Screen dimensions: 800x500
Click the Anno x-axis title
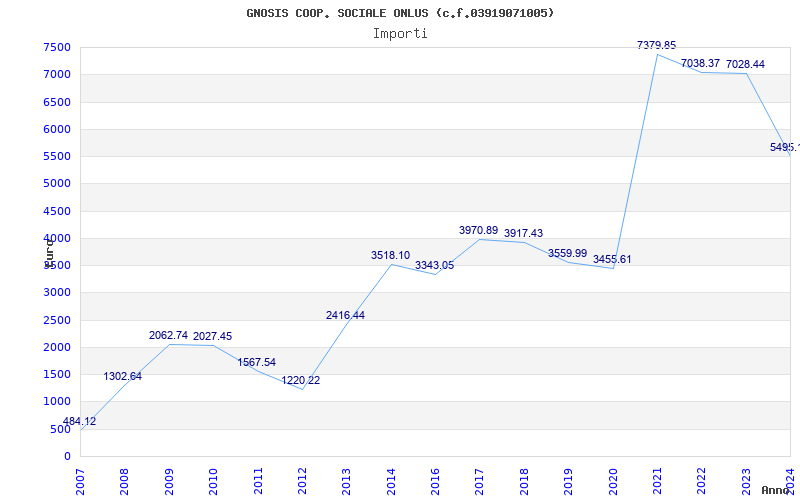click(778, 491)
